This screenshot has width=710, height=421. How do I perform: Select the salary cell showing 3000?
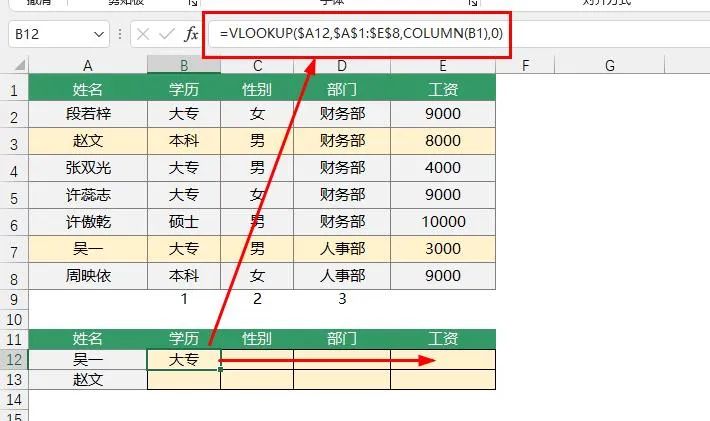pyautogui.click(x=443, y=249)
